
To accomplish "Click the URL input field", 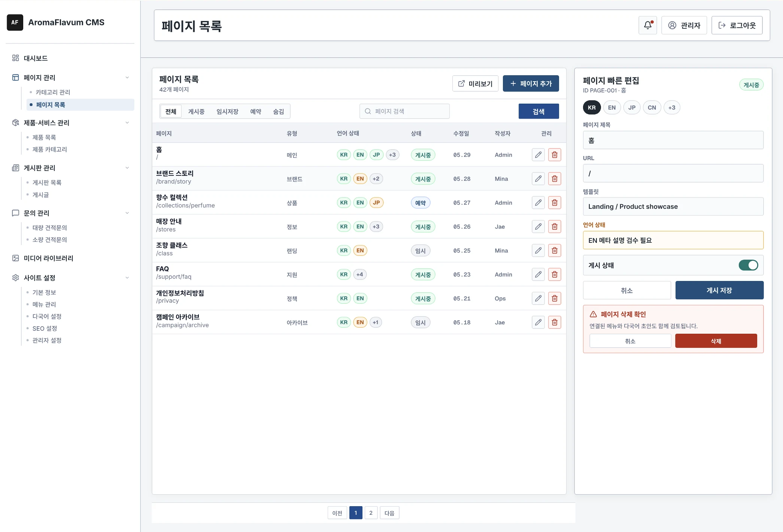I will (673, 174).
